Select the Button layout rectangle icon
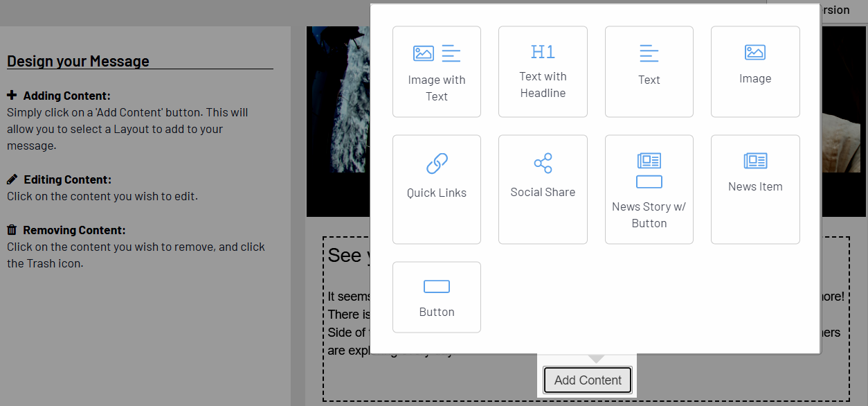The width and height of the screenshot is (868, 406). pyautogui.click(x=437, y=287)
